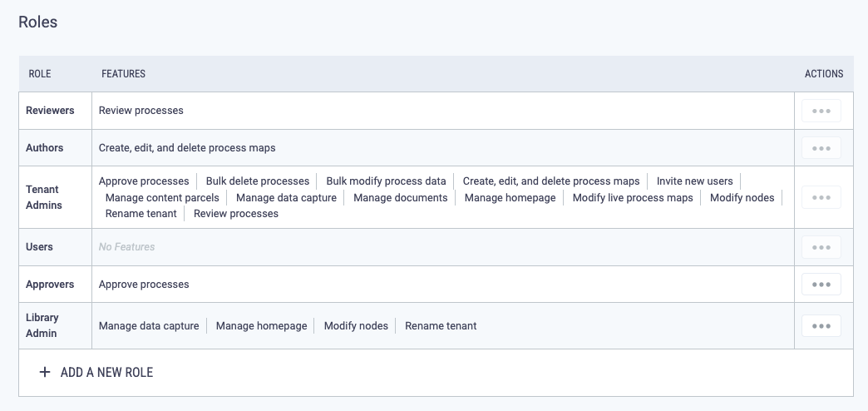The width and height of the screenshot is (868, 411).
Task: Click the ROLE column header
Action: coord(40,74)
